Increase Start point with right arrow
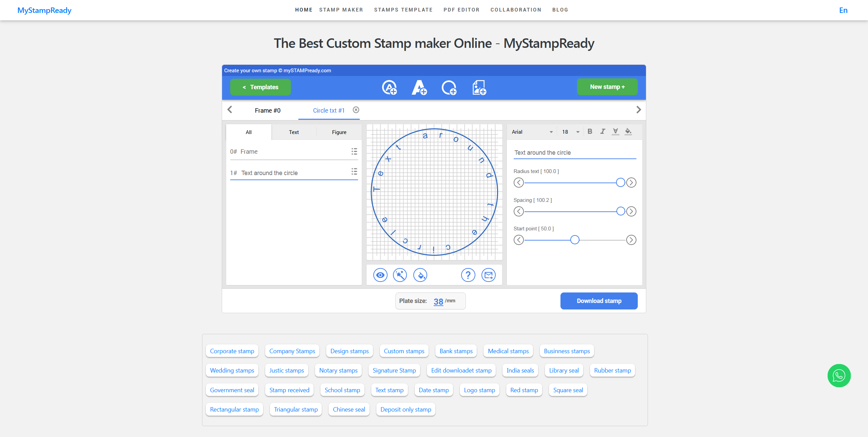868x437 pixels. click(631, 240)
